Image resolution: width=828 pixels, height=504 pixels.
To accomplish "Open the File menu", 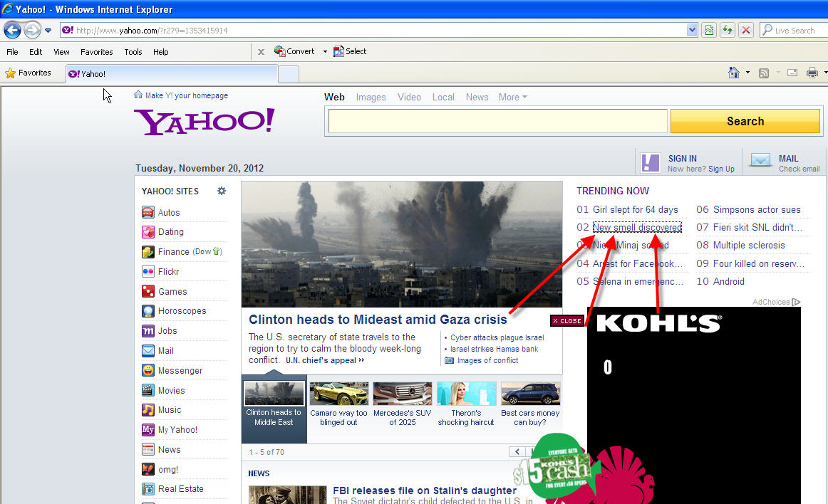I will [x=12, y=52].
